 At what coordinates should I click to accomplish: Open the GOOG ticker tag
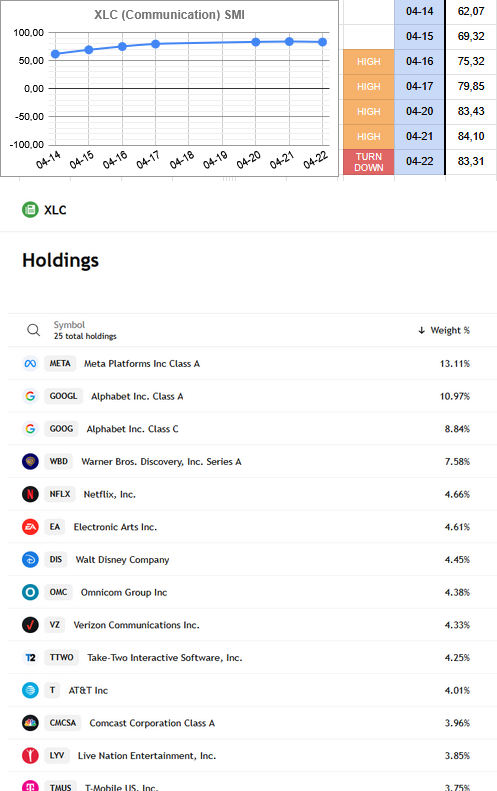click(x=62, y=429)
